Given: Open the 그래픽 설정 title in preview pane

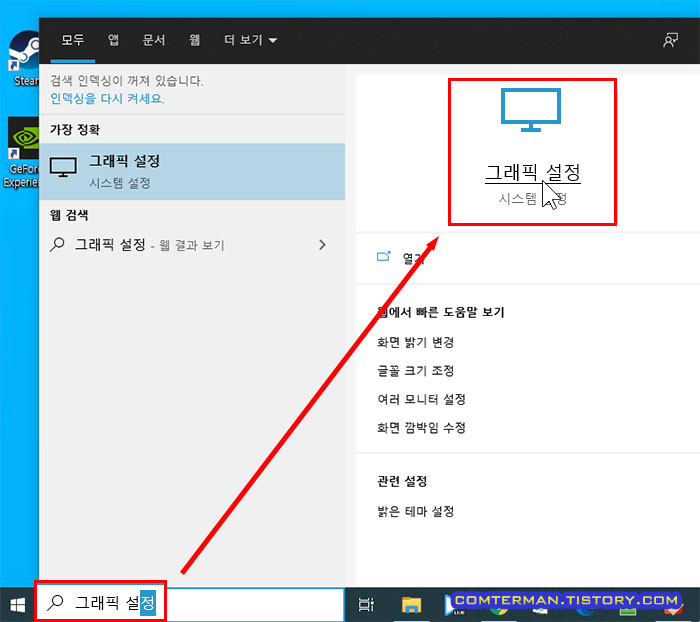Looking at the screenshot, I should [x=533, y=172].
